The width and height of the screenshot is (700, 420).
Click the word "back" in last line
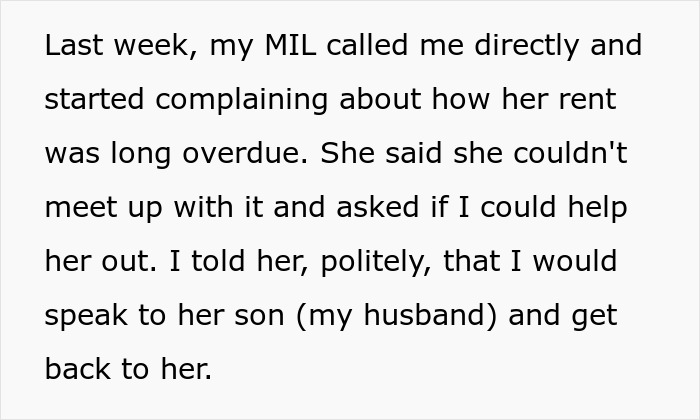(78, 369)
